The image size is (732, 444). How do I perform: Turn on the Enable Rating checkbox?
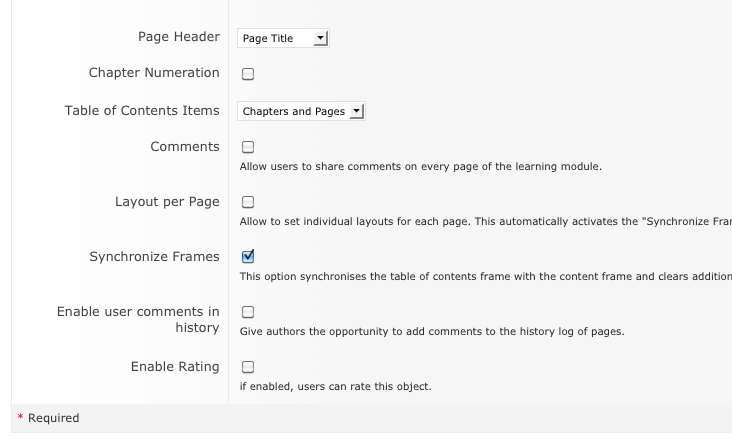coord(247,367)
